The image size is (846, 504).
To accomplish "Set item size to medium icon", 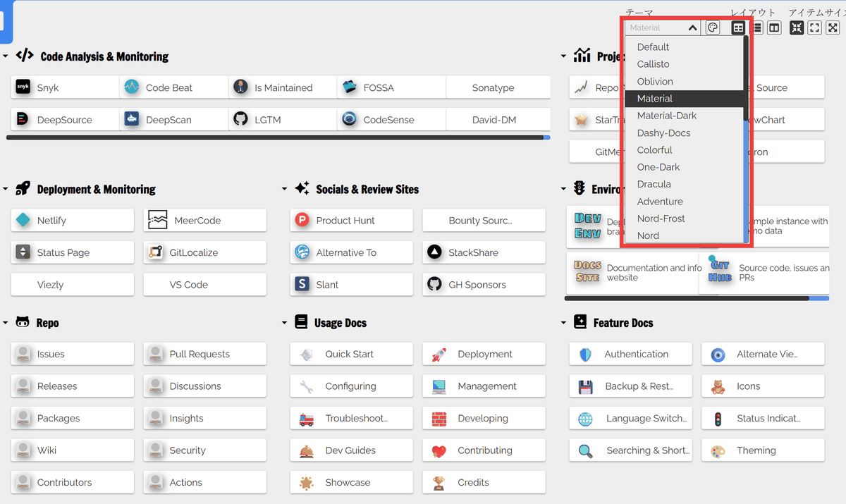I will pos(814,28).
